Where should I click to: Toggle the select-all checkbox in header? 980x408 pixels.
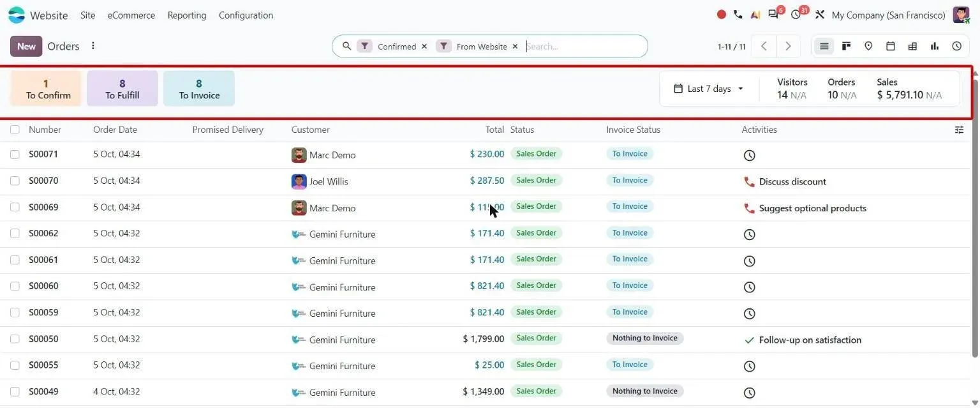15,130
